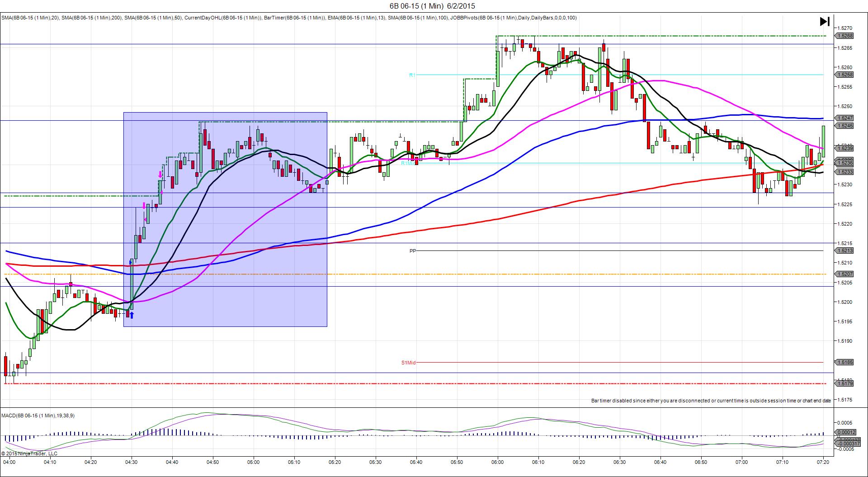Click the R1 pivot level label
Viewport: 868px width, 477px height.
tap(412, 75)
